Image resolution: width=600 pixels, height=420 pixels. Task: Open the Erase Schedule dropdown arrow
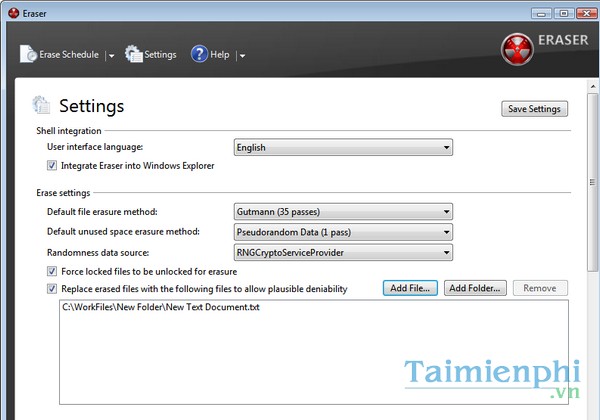click(x=110, y=55)
